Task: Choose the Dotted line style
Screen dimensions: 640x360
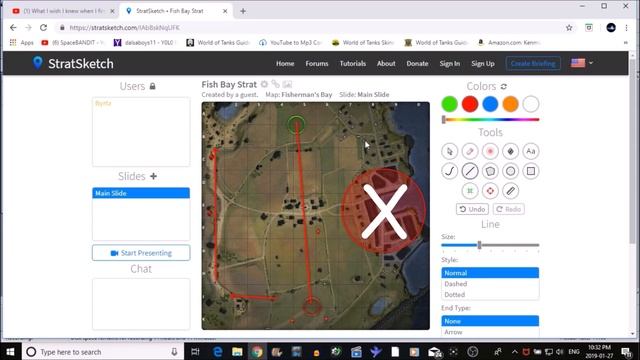Action: click(x=490, y=294)
